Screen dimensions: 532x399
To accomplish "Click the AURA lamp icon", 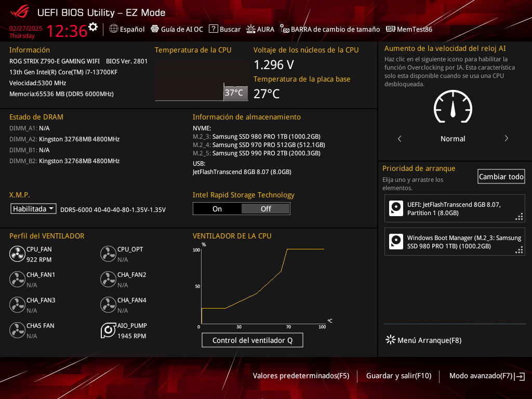I will [x=251, y=29].
